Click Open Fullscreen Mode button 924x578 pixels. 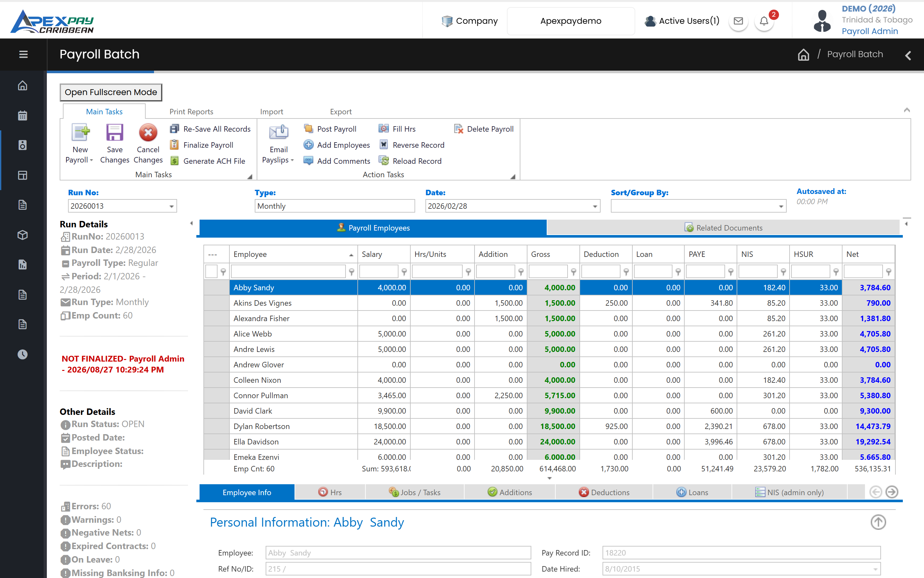(111, 92)
